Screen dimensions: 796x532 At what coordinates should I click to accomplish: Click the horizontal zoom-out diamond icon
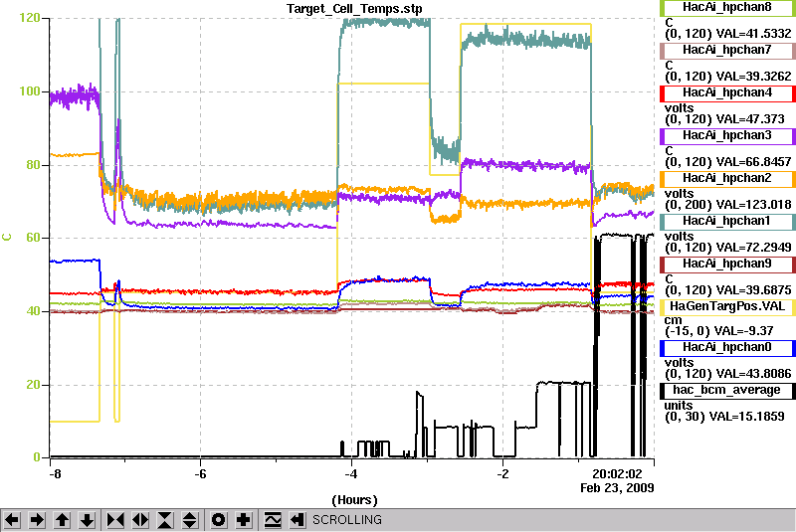pos(140,520)
